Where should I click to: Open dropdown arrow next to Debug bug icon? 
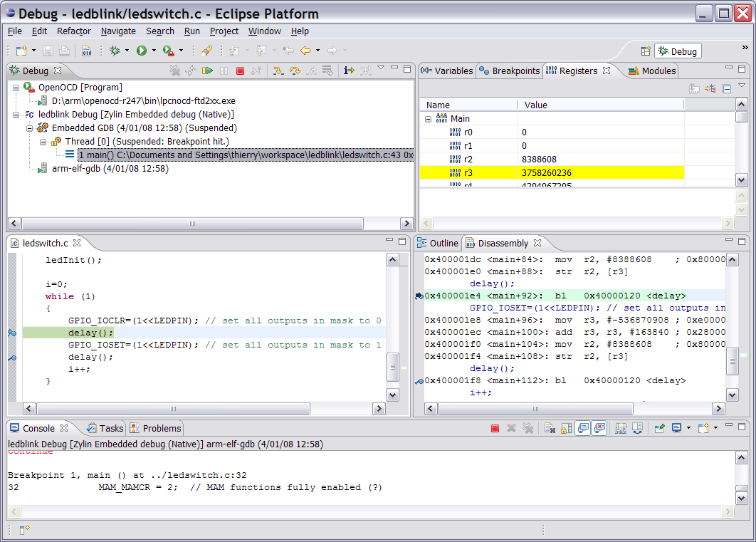127,51
